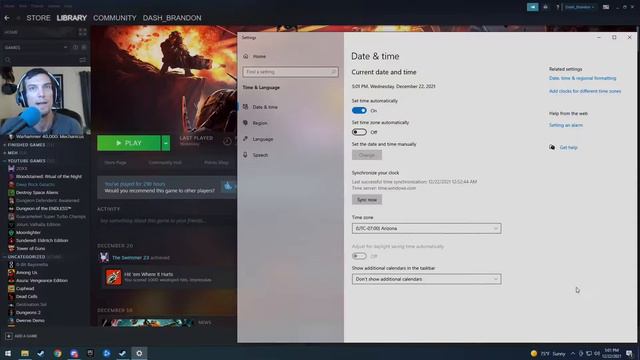Toggle Adjust for daylight saving time switch

tap(359, 256)
